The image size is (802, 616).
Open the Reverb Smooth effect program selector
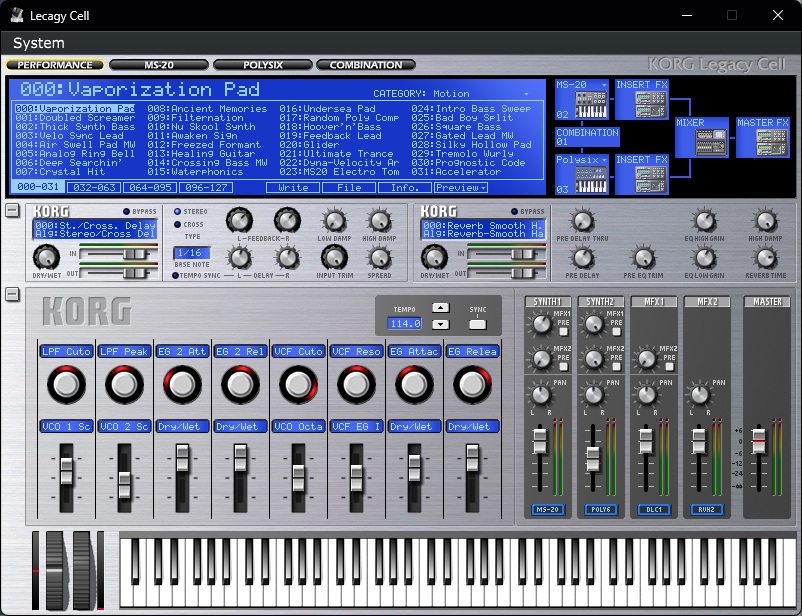(483, 229)
